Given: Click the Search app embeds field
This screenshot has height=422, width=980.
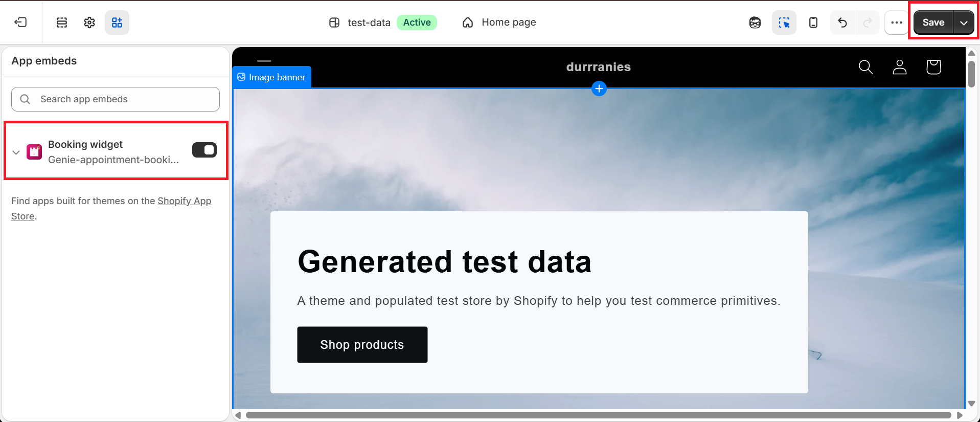Looking at the screenshot, I should point(116,99).
